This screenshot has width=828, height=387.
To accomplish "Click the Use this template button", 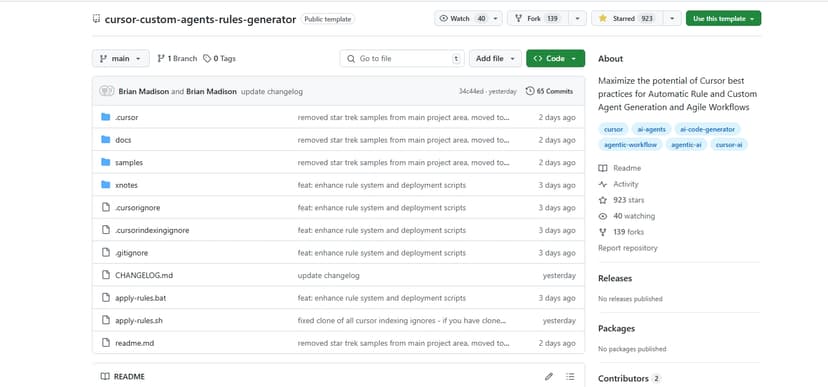I will [x=723, y=18].
